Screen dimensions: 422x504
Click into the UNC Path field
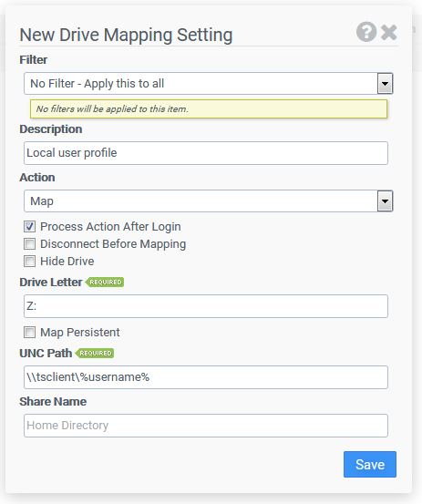[x=206, y=377]
